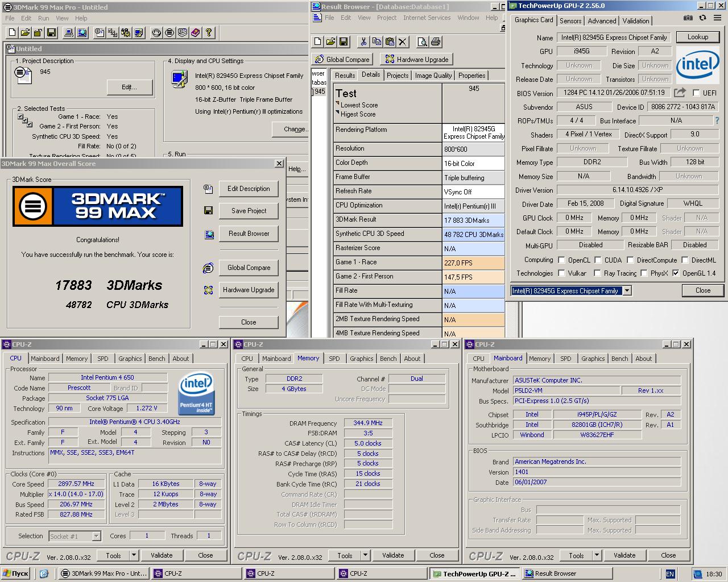Viewport: 728px width, 582px height.
Task: Click the 227,0 FPS Game 1 Race cell
Action: (474, 263)
